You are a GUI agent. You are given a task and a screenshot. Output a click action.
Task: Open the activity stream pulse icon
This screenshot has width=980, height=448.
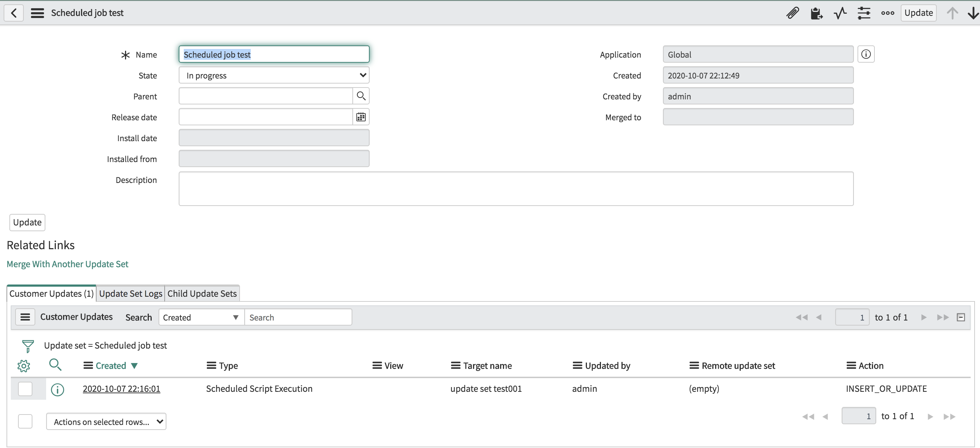(840, 13)
